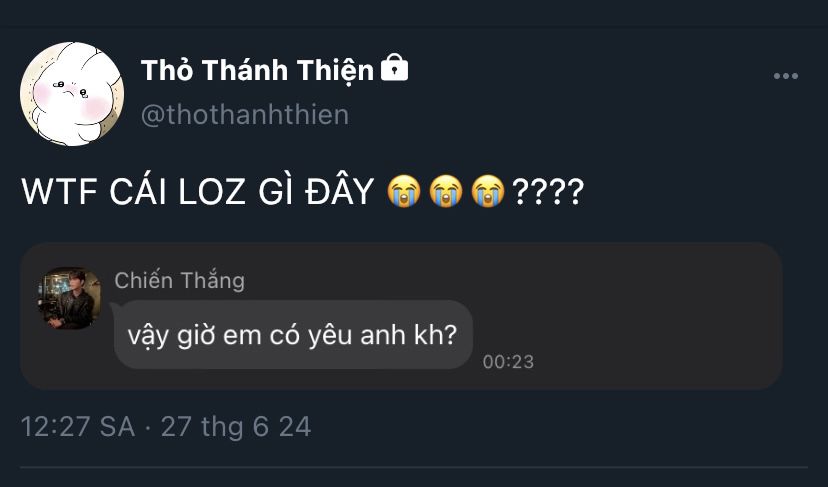This screenshot has width=828, height=487.
Task: Click the first crying emoji
Action: click(404, 191)
